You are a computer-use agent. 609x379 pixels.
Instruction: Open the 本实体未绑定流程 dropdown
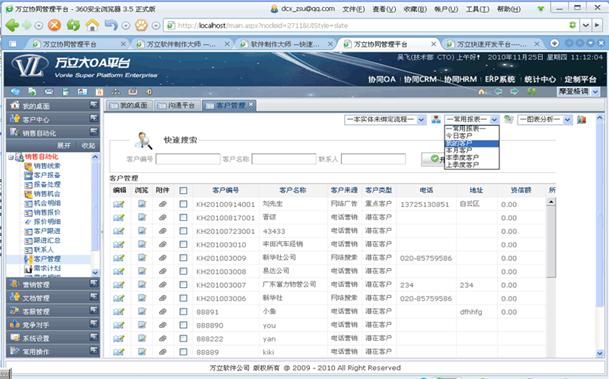click(x=385, y=120)
